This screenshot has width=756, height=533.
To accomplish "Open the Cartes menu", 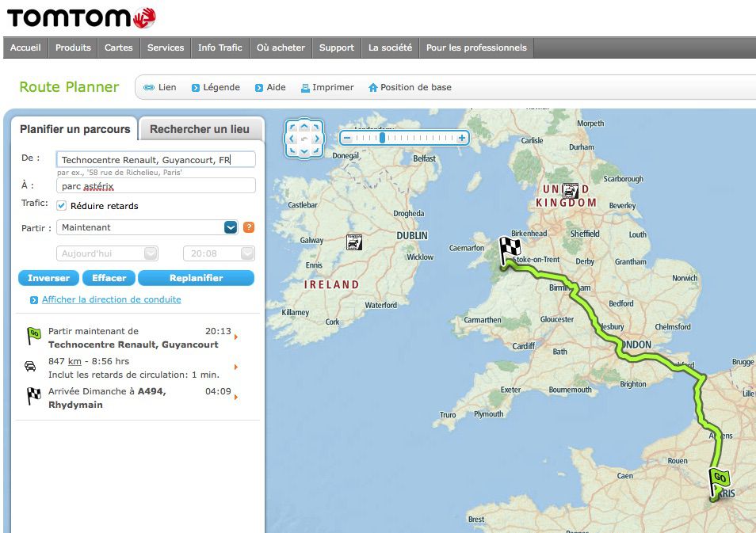I will pyautogui.click(x=119, y=48).
